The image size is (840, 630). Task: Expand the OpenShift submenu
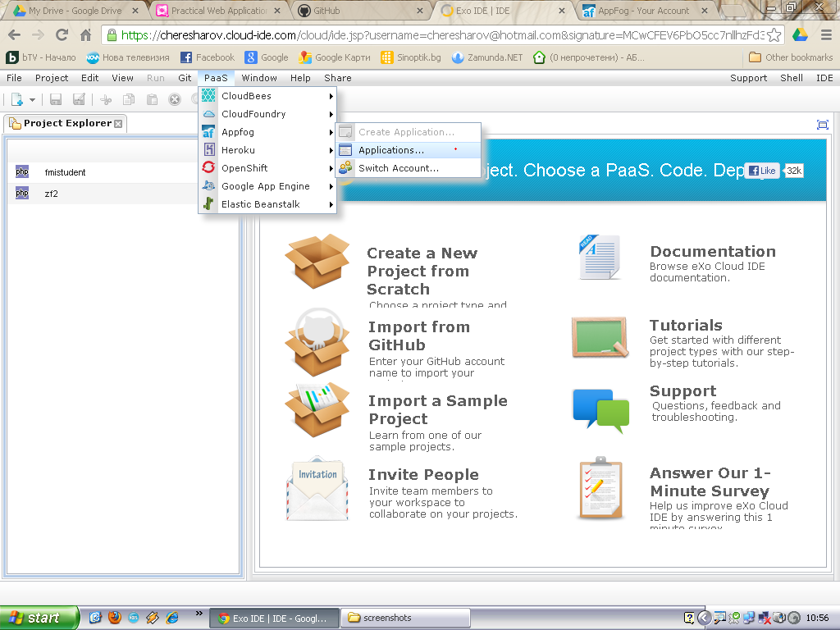coord(268,168)
